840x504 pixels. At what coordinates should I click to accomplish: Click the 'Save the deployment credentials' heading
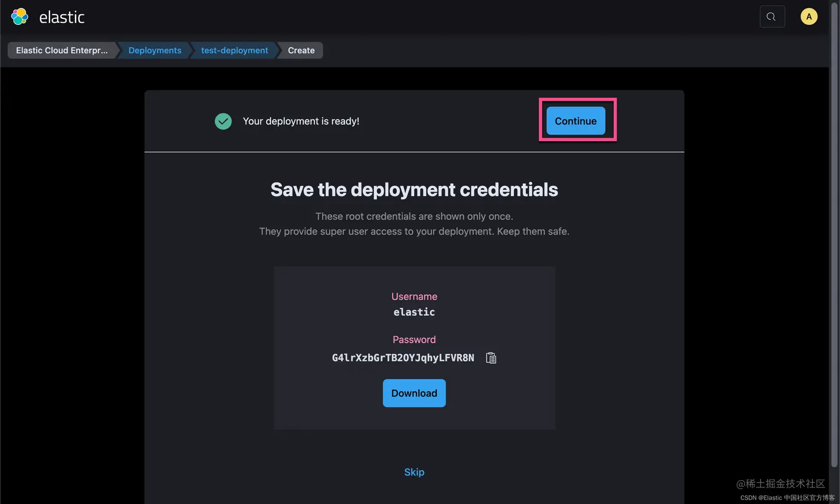[x=414, y=189]
